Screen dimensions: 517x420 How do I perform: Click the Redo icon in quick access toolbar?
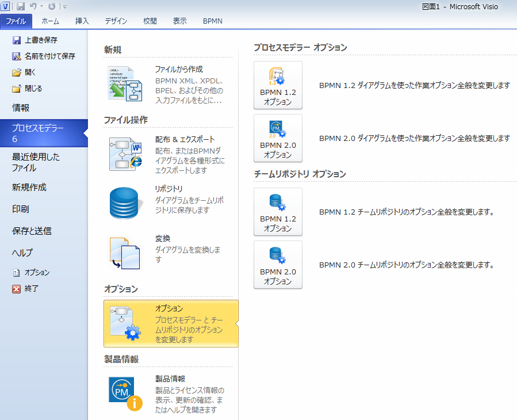click(x=52, y=6)
